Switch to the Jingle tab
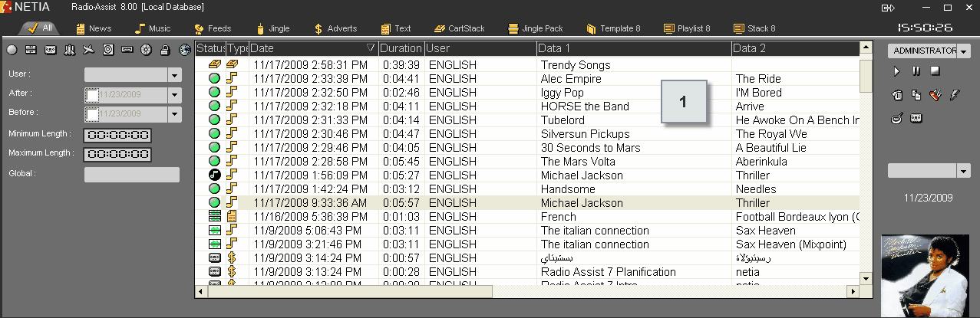 click(272, 28)
